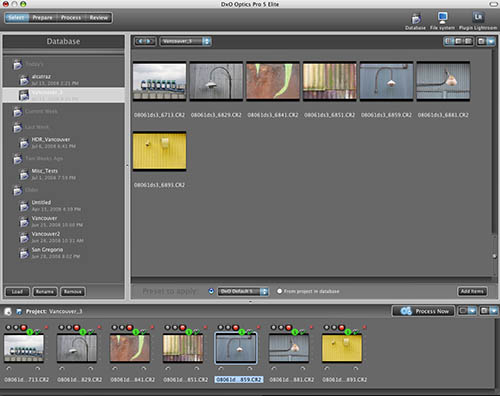Open the browser options dropdown arrow
Image resolution: width=500 pixels, height=396 pixels.
[491, 41]
